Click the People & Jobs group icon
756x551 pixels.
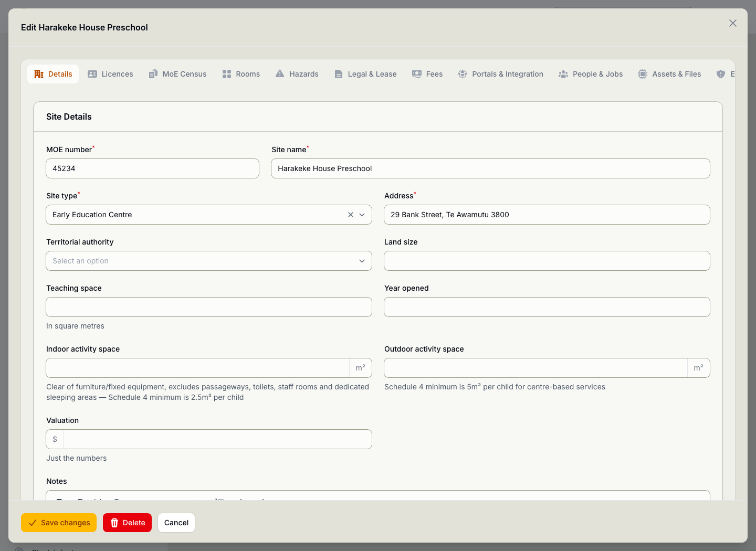click(563, 74)
